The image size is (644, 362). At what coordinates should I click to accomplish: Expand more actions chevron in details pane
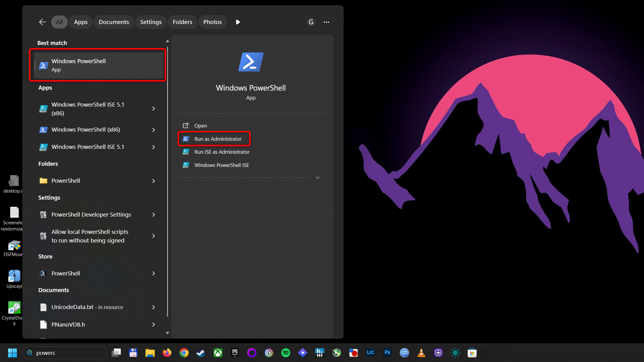(x=318, y=178)
